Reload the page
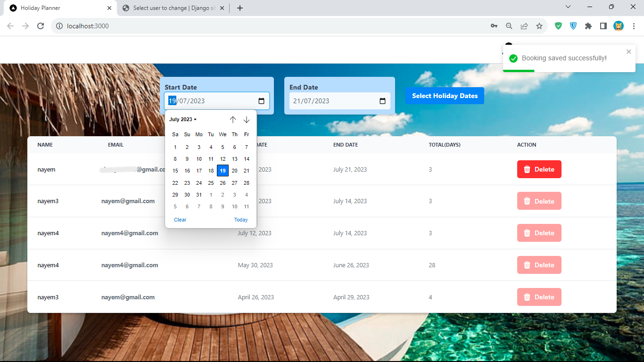The image size is (644, 362). [41, 26]
